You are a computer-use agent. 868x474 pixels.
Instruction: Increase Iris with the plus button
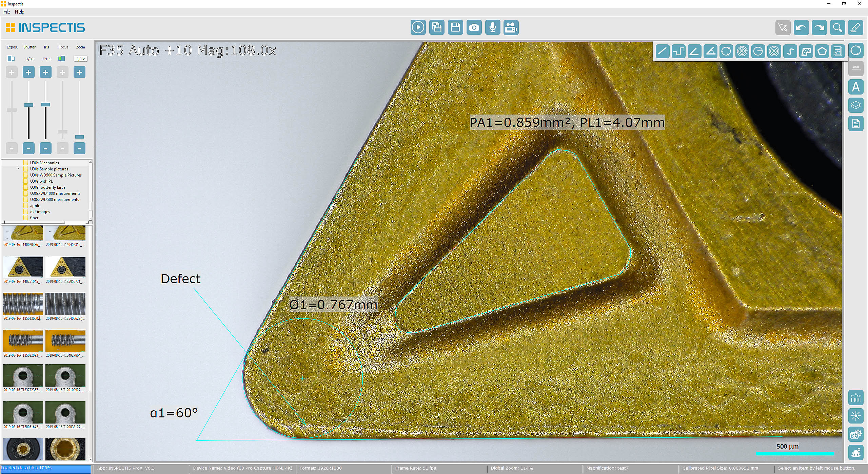pos(45,72)
